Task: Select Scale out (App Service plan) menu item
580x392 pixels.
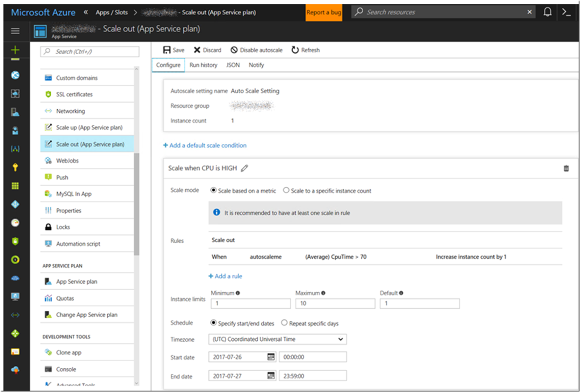Action: [x=87, y=144]
